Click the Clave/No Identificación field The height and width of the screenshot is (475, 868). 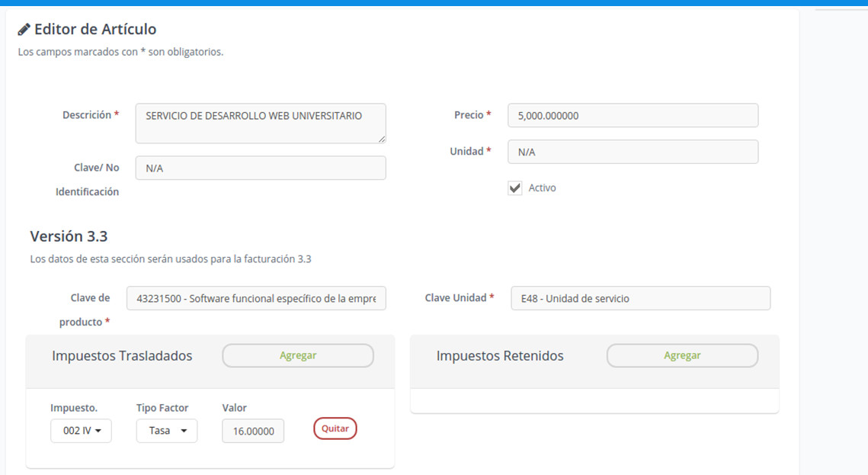click(x=260, y=168)
